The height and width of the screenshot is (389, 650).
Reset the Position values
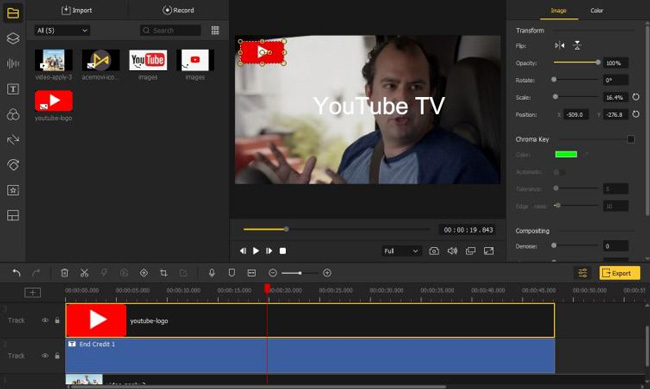636,114
